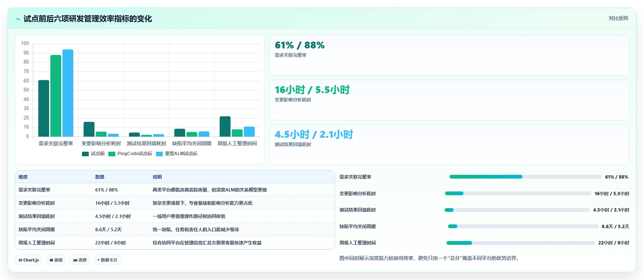644x280 pixels.
Task: Click the title icon beside 试点前后六项研发管理效率指标的变化
Action: click(18, 19)
